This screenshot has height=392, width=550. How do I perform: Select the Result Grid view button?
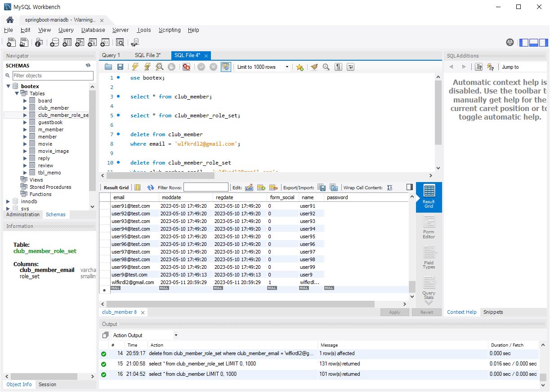pyautogui.click(x=429, y=197)
